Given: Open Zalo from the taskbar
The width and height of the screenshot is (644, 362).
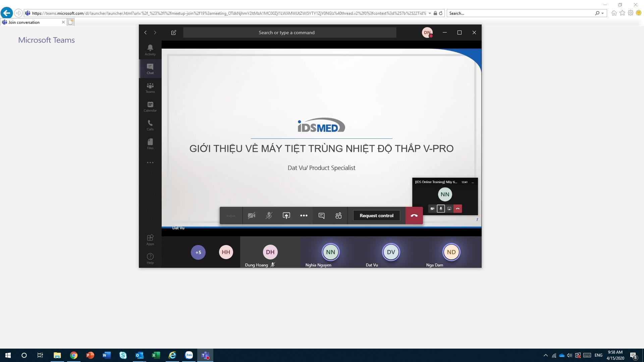Looking at the screenshot, I should click(189, 355).
